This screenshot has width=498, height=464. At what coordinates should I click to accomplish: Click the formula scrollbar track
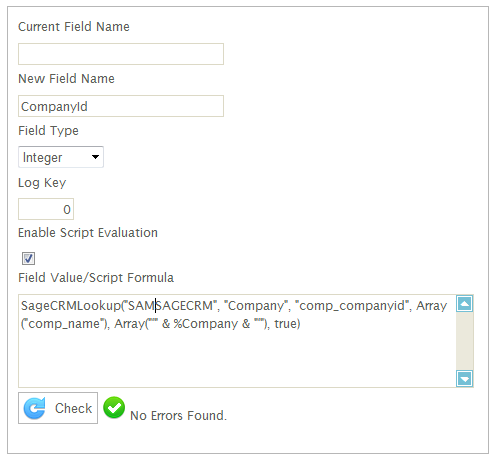(465, 341)
